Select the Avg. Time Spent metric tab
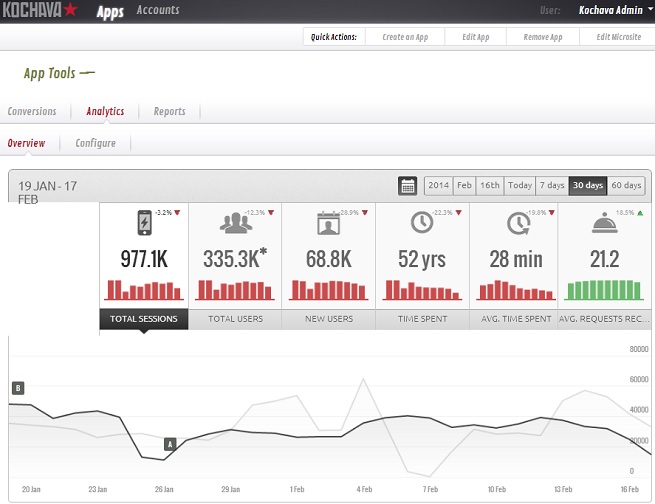The width and height of the screenshot is (655, 504). pyautogui.click(x=516, y=319)
